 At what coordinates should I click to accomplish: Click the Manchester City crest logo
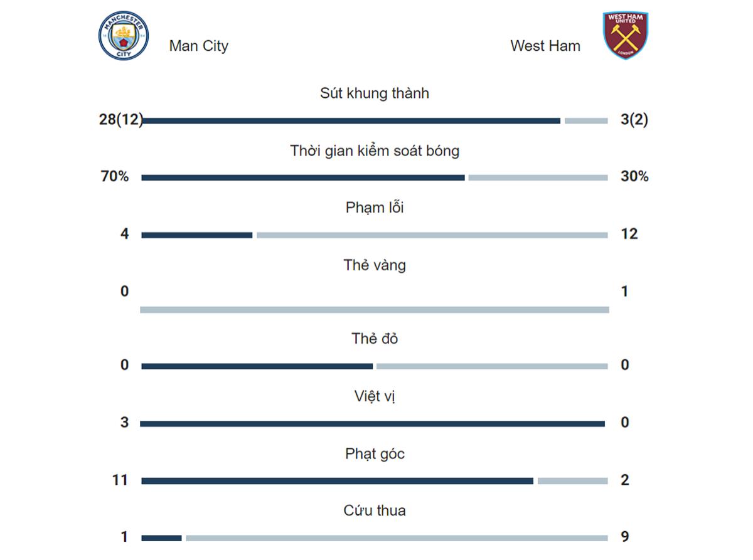pyautogui.click(x=124, y=37)
